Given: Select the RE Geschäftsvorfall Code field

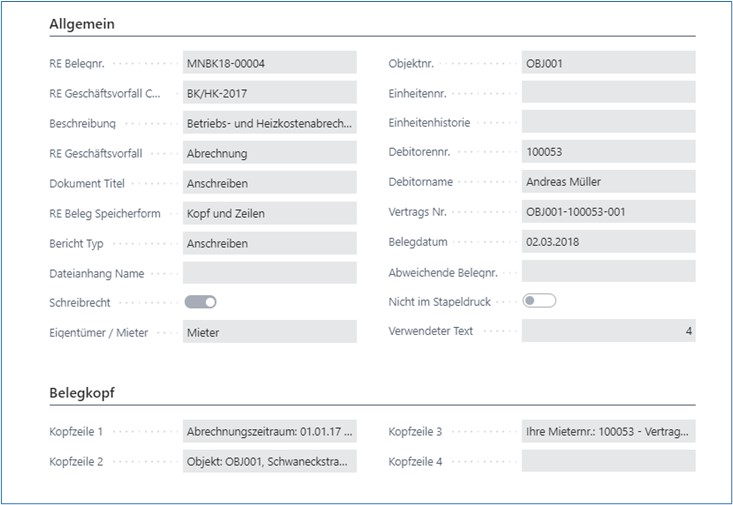Looking at the screenshot, I should 269,93.
